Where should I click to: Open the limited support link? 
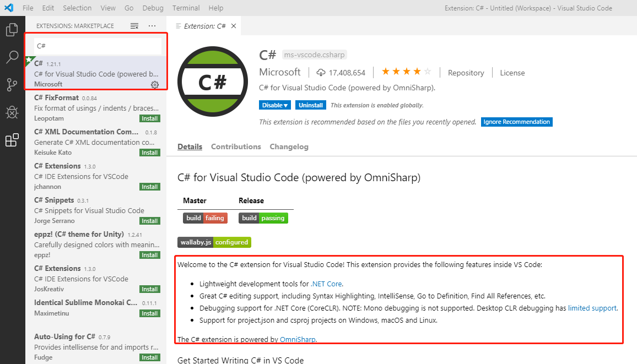(x=592, y=308)
